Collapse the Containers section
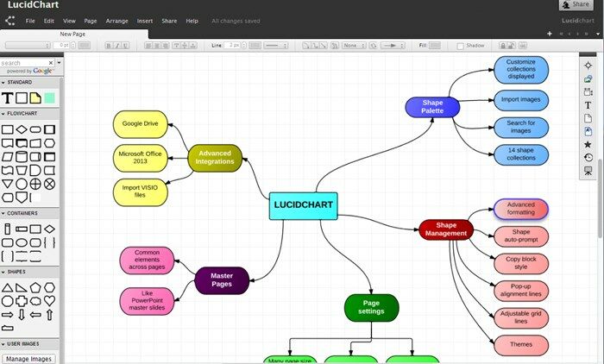Screen dimensions: 604x364 point(3,213)
